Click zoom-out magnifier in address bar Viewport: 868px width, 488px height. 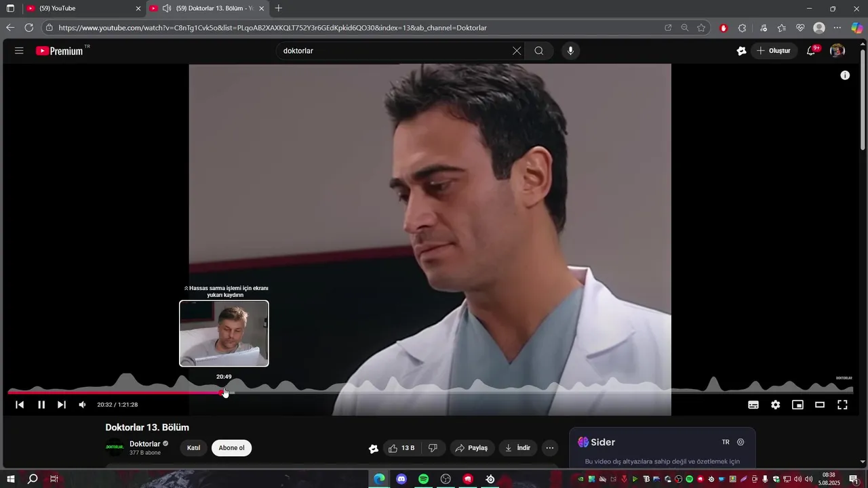[x=685, y=28]
